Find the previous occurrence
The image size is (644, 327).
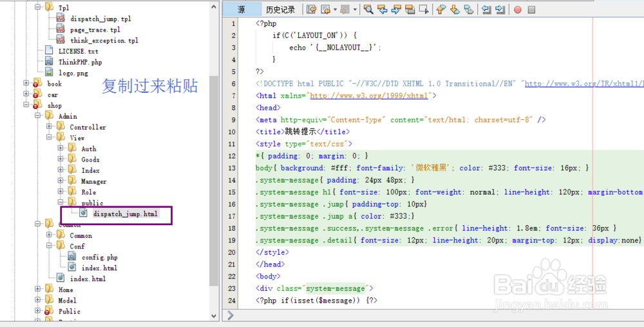(383, 10)
